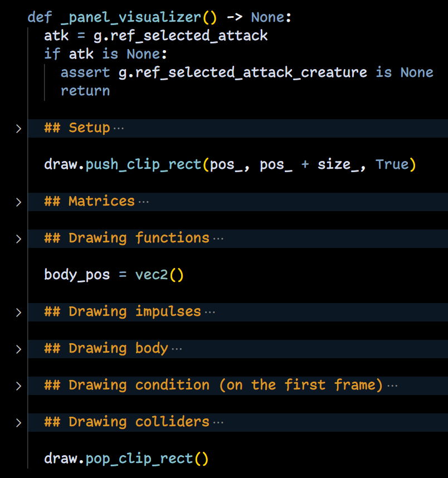Image resolution: width=448 pixels, height=478 pixels.
Task: Click the ellipsis after '## Matrices'
Action: pyautogui.click(x=143, y=202)
